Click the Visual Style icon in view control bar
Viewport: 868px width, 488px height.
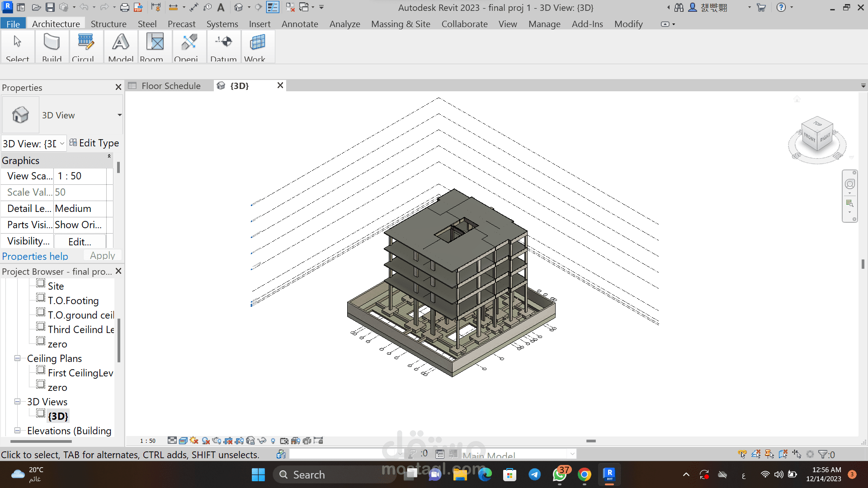coord(183,441)
